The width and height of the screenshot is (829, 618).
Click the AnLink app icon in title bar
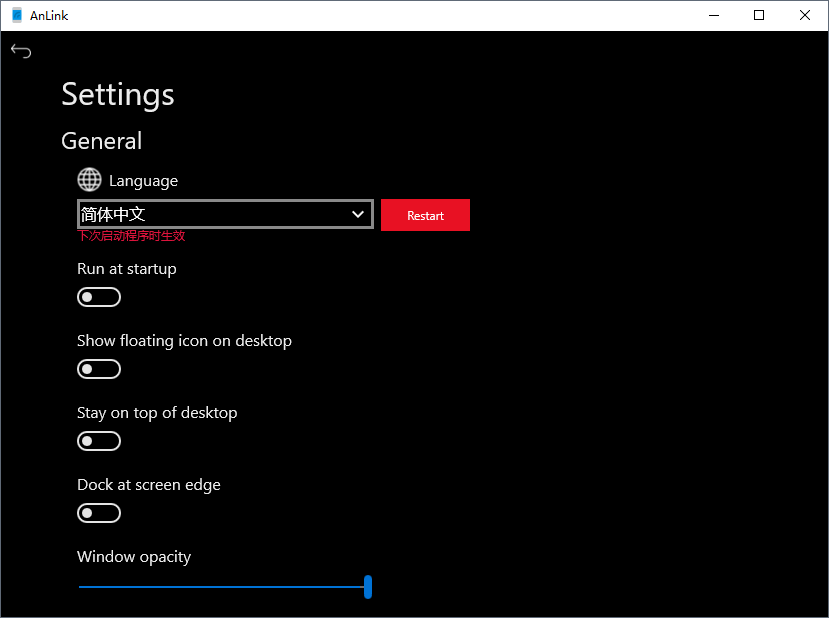click(16, 15)
